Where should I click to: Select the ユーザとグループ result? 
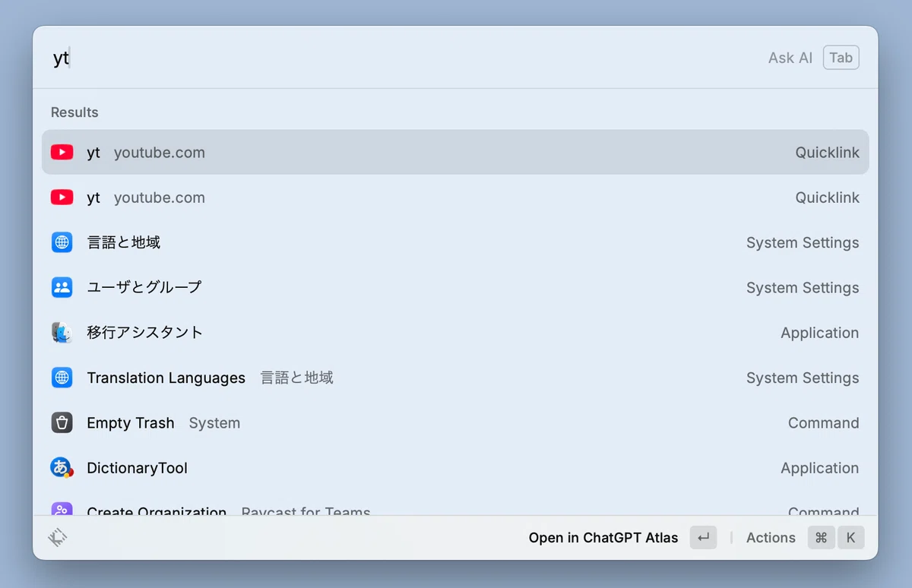pyautogui.click(x=455, y=287)
